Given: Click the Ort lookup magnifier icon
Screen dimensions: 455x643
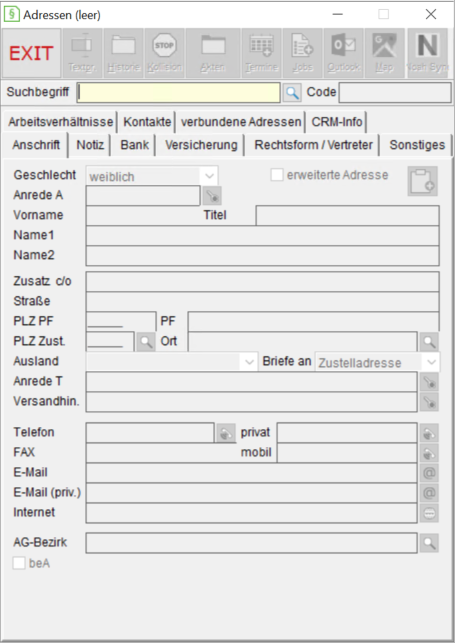Looking at the screenshot, I should tap(429, 341).
